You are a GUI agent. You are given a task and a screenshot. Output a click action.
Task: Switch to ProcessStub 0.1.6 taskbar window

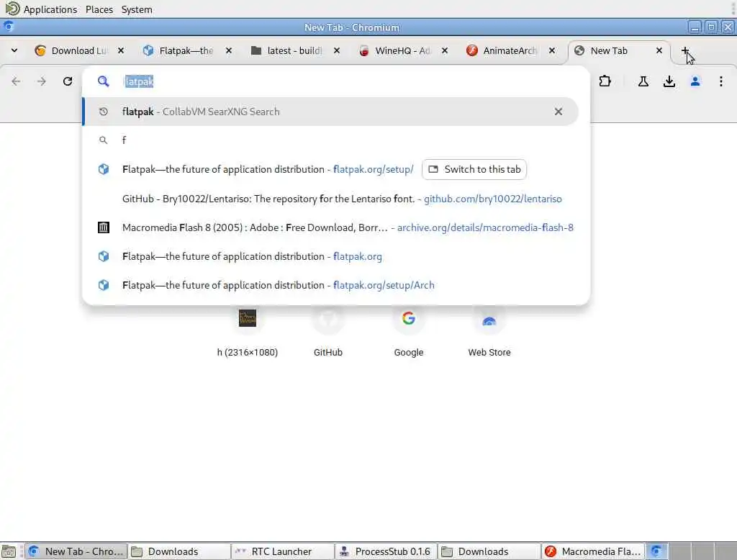pyautogui.click(x=386, y=551)
